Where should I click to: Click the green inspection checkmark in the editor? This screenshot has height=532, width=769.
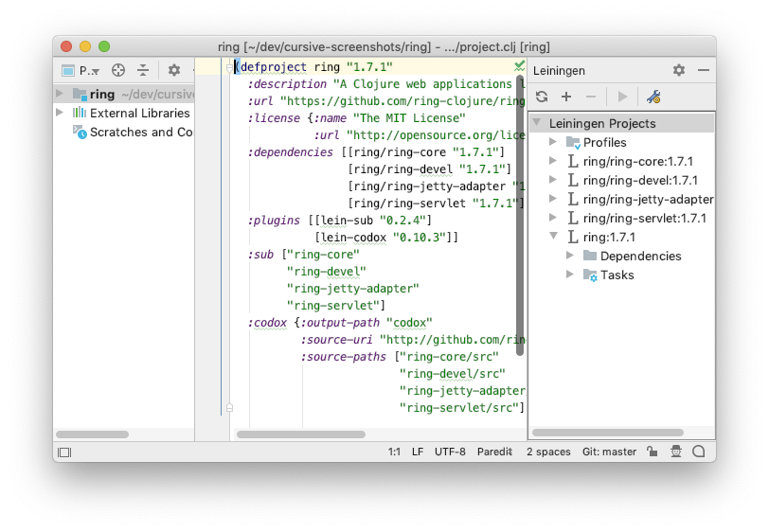pyautogui.click(x=519, y=65)
